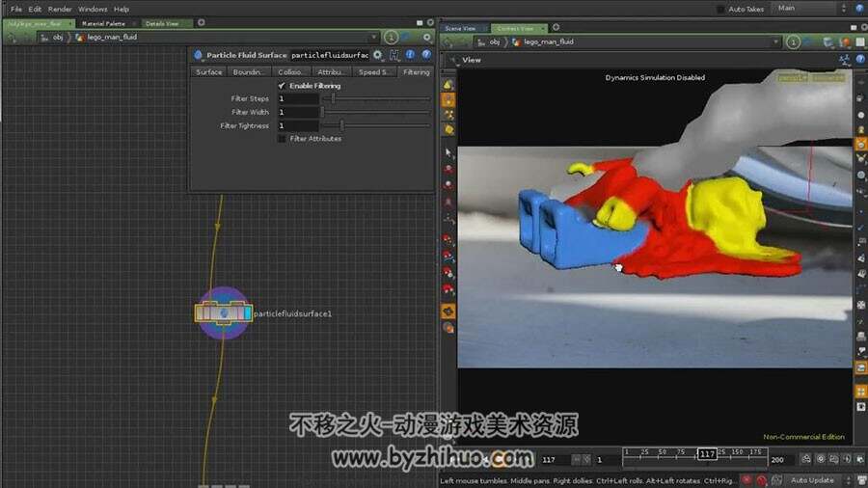Toggle the Auto Takes checkbox
This screenshot has width=868, height=488.
[720, 9]
